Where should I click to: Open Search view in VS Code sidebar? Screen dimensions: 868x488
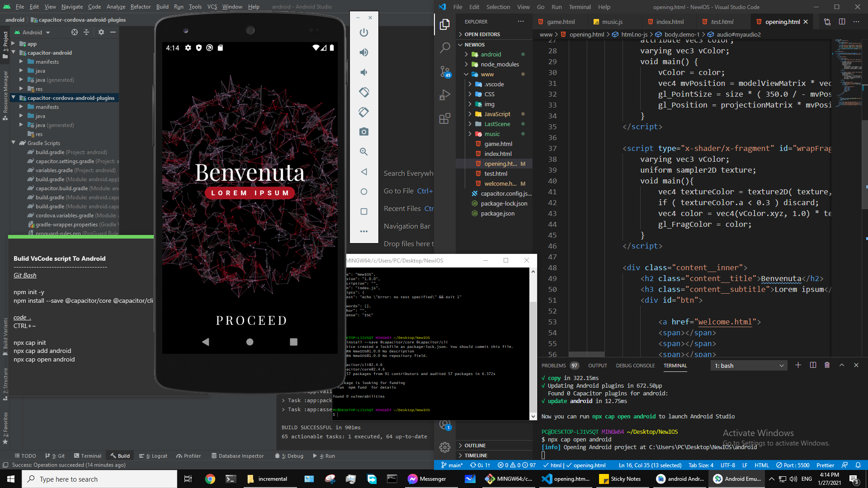[x=445, y=47]
